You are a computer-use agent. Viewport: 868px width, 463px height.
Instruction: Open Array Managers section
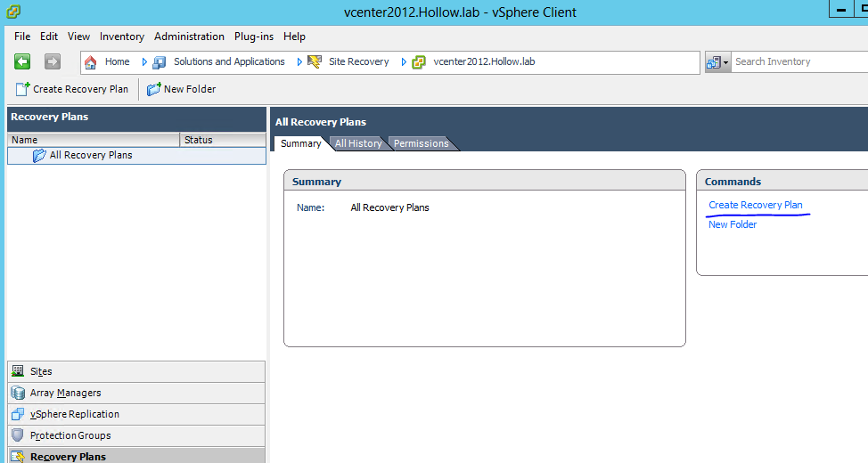[x=65, y=393]
